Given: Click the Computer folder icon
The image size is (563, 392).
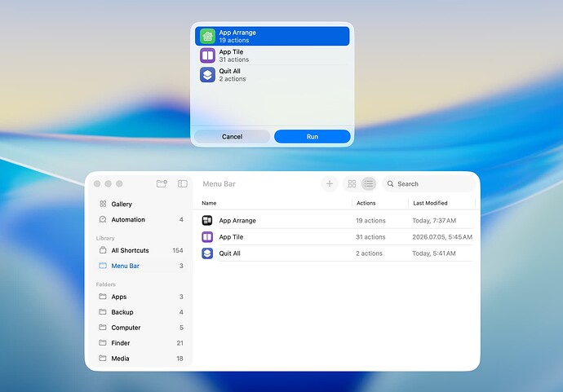Looking at the screenshot, I should [103, 327].
